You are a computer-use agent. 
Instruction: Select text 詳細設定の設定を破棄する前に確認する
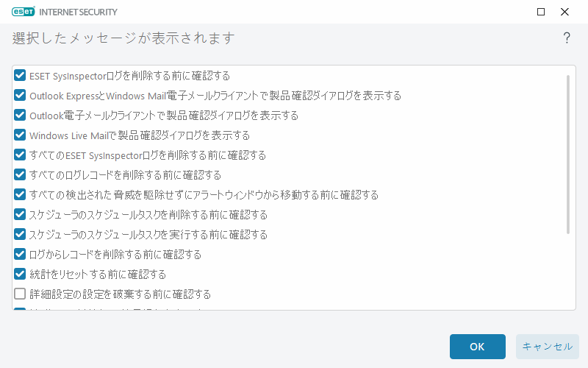tap(120, 294)
